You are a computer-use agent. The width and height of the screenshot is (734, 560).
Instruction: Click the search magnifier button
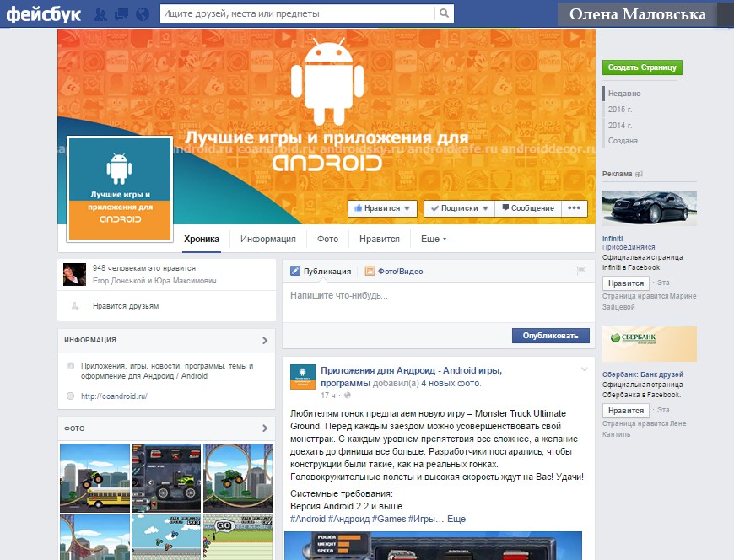coord(444,13)
